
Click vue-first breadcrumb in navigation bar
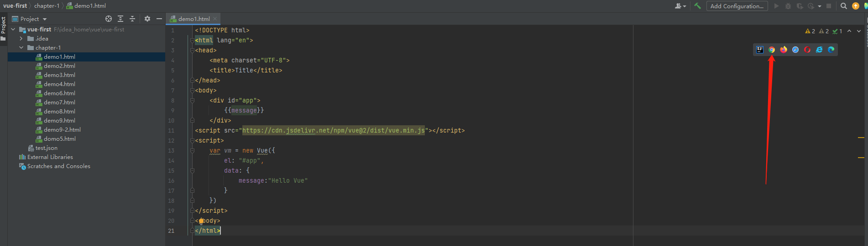tap(15, 6)
